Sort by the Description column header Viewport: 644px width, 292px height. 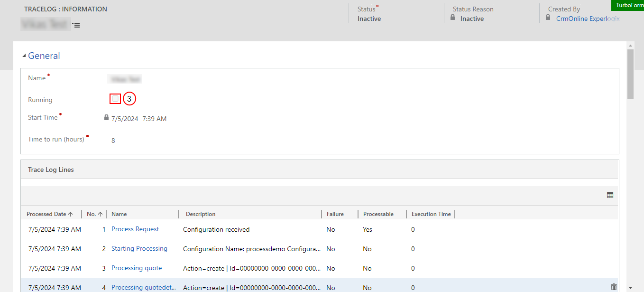tap(201, 214)
